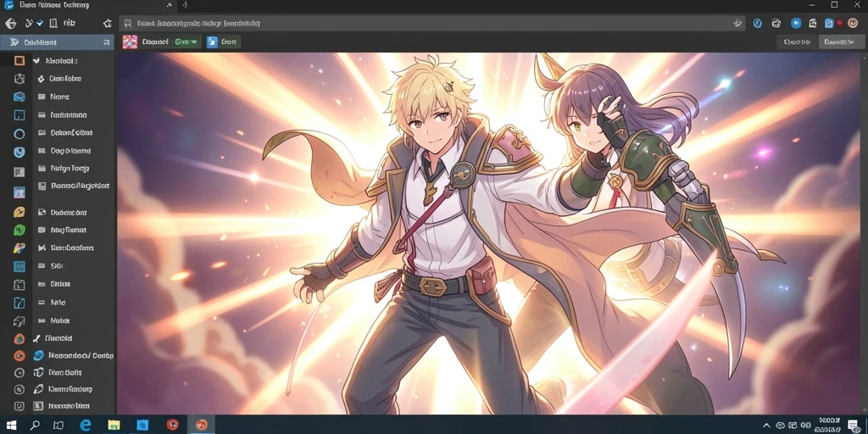Image resolution: width=868 pixels, height=434 pixels.
Task: Click the collapse icon on Dashboard header right
Action: [x=106, y=42]
